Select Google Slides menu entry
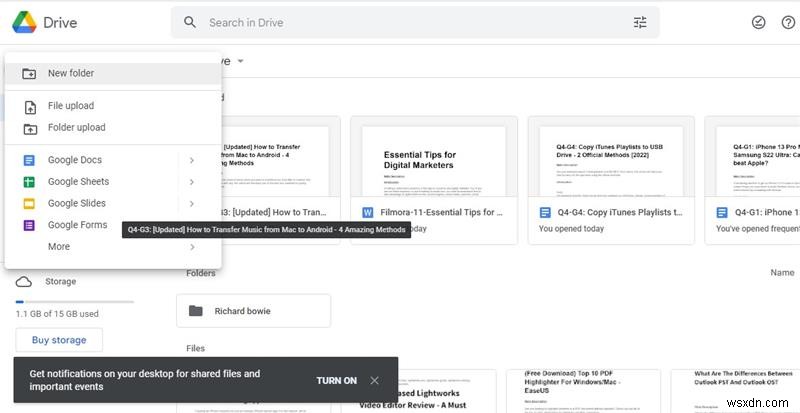 [x=113, y=203]
